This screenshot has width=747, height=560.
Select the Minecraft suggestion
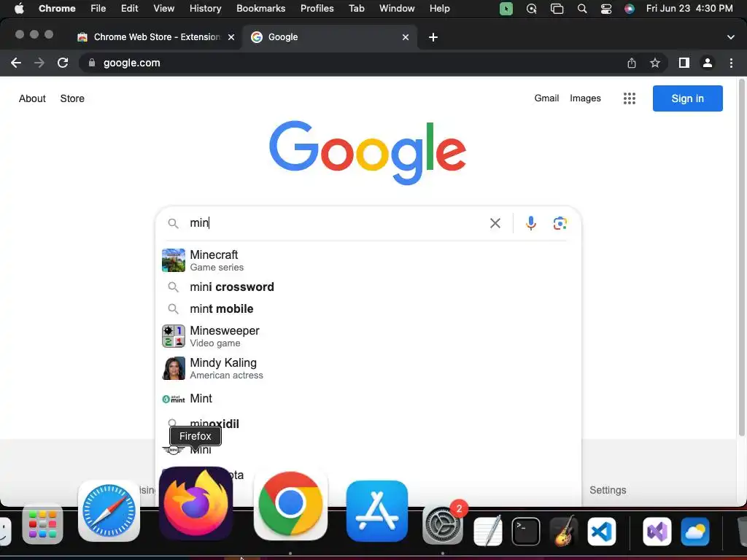click(368, 260)
